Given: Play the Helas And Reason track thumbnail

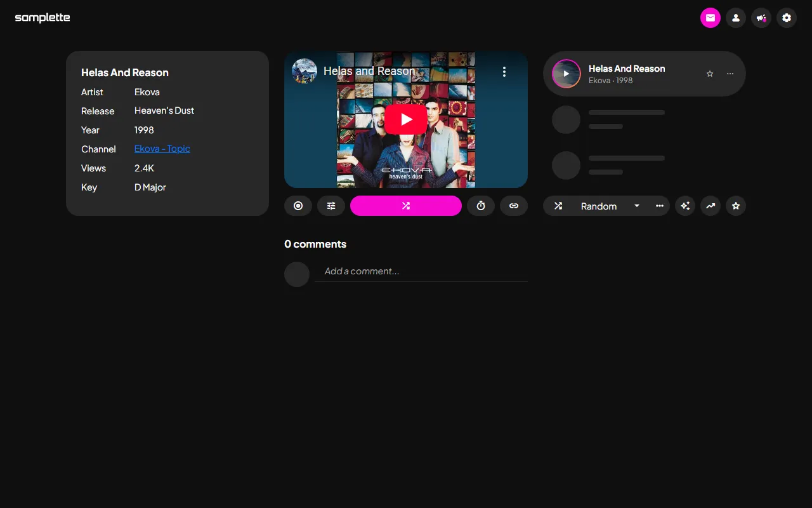Looking at the screenshot, I should pos(566,74).
